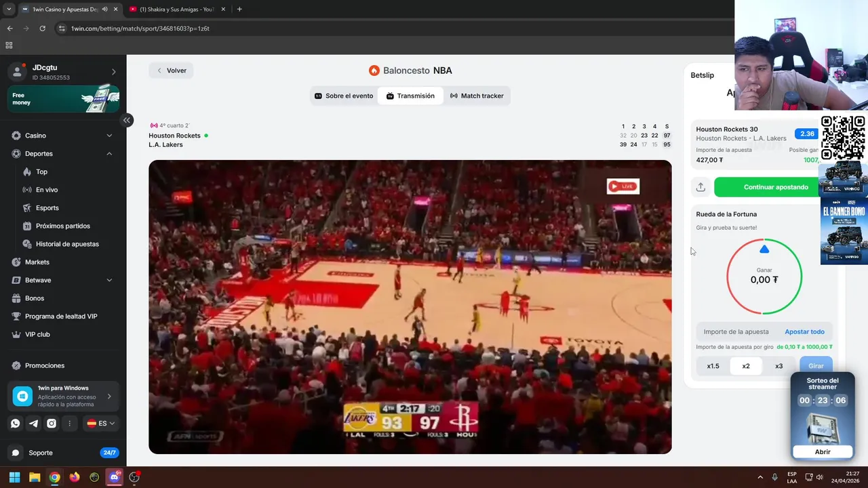Open Top under Deportes
The height and width of the screenshot is (488, 868).
click(x=42, y=172)
